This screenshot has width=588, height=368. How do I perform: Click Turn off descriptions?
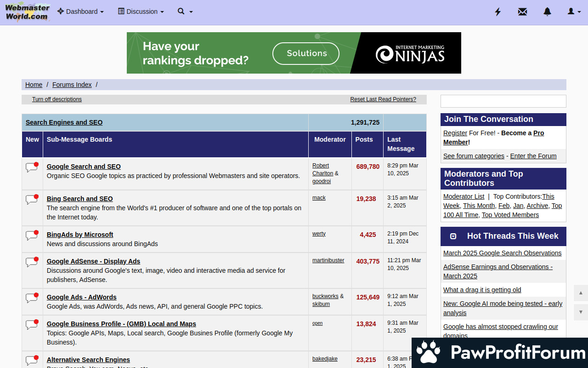(57, 99)
